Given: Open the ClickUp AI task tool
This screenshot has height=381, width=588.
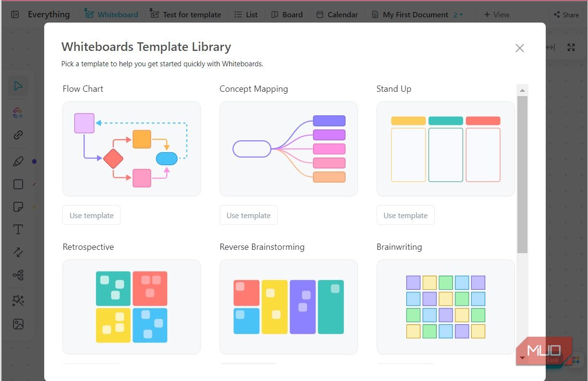Looking at the screenshot, I should tap(18, 112).
